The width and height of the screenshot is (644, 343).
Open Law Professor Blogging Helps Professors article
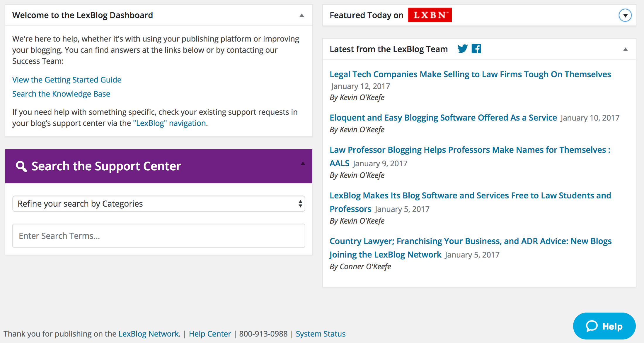point(470,156)
